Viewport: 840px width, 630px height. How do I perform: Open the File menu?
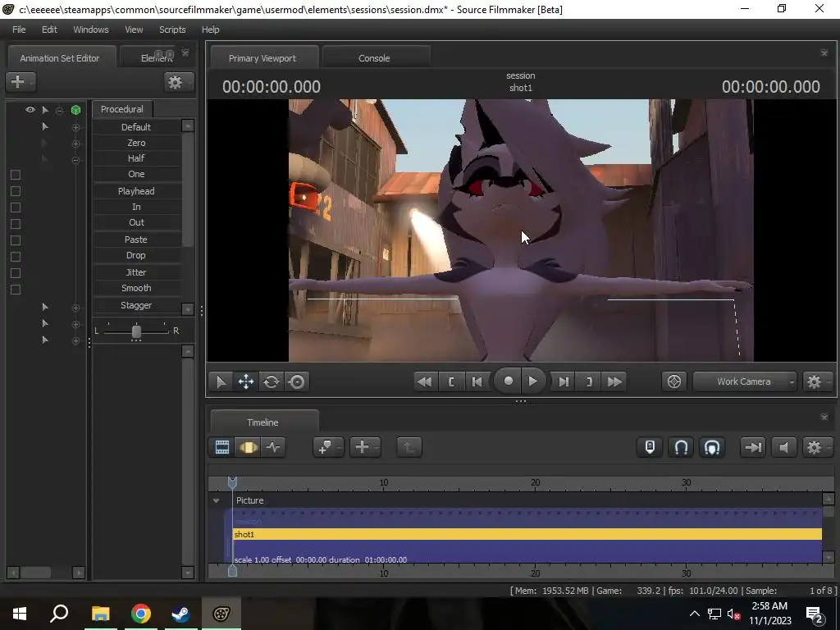click(19, 30)
